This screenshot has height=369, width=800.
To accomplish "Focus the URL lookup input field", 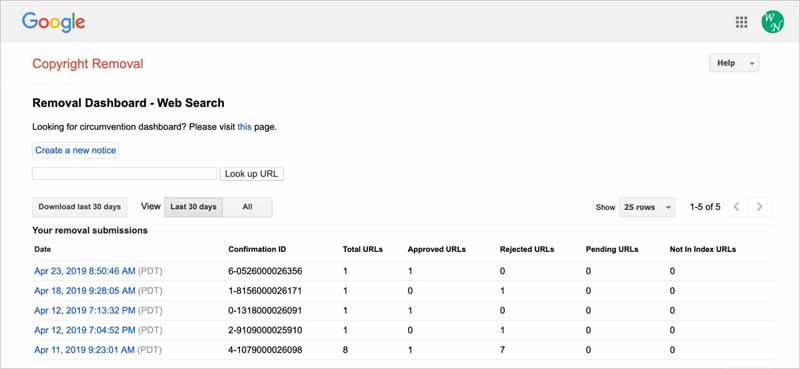I will point(124,174).
